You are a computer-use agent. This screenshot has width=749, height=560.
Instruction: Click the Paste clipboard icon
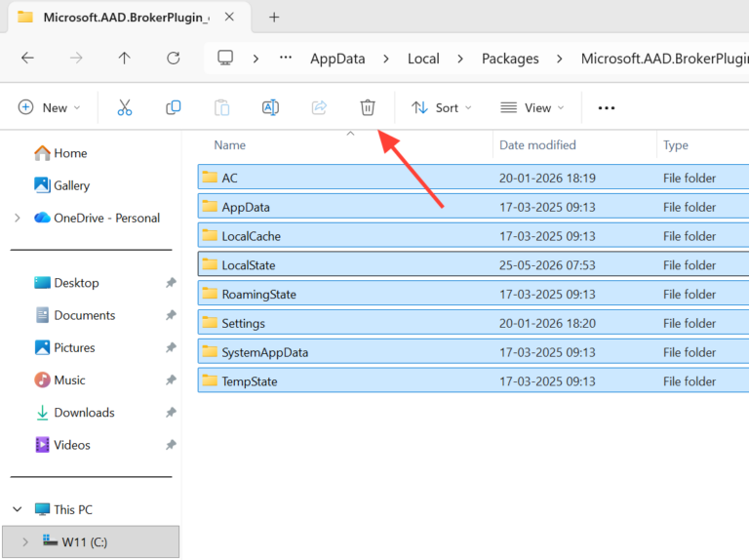(x=222, y=107)
